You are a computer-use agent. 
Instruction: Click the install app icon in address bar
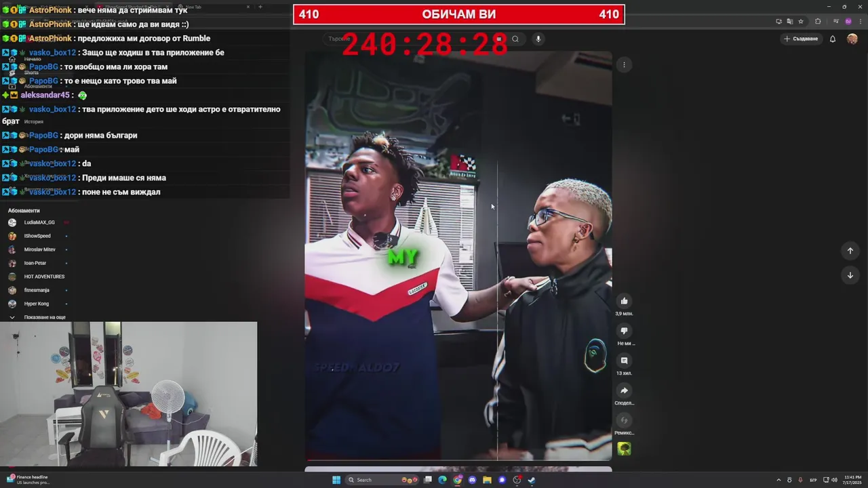(x=779, y=21)
